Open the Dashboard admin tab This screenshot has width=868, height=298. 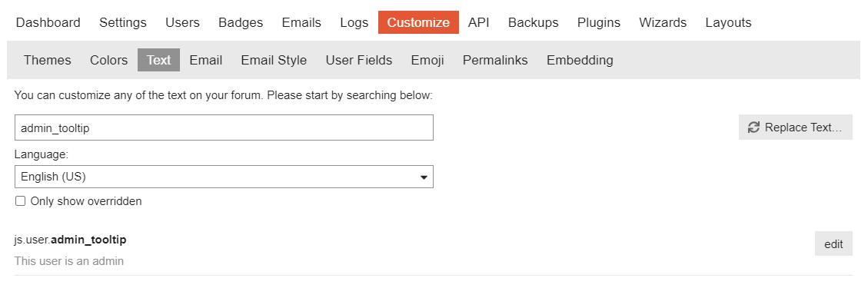pyautogui.click(x=48, y=23)
